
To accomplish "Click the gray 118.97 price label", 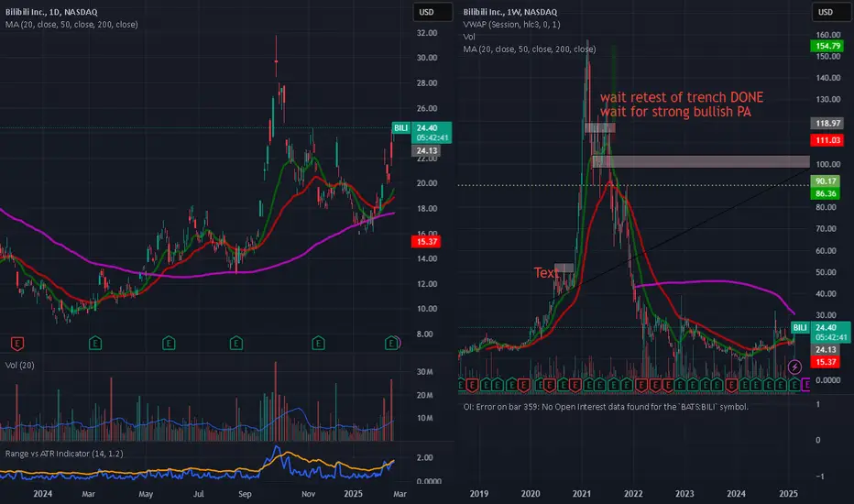I will coord(827,123).
